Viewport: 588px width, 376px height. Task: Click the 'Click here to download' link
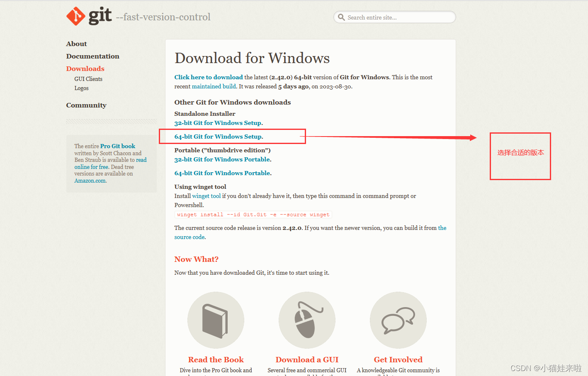(209, 77)
